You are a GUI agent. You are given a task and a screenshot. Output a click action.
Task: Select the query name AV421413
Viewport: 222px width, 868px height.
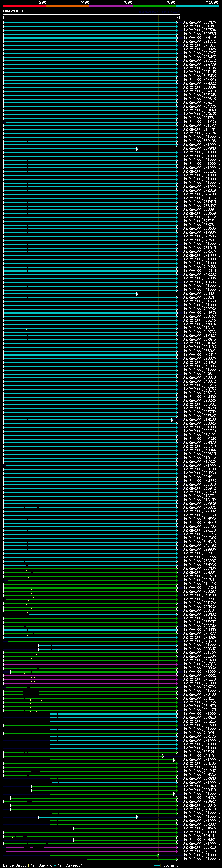[13, 11]
